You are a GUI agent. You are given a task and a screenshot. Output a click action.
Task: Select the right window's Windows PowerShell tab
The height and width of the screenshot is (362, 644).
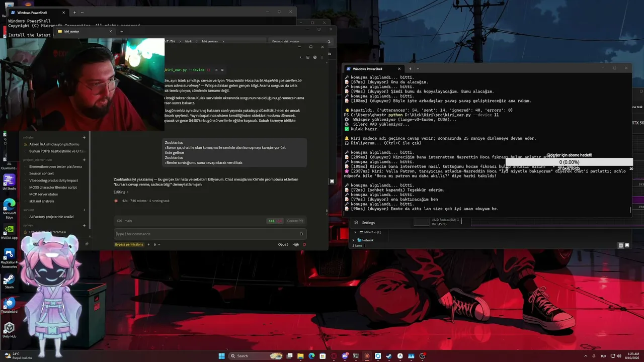372,68
